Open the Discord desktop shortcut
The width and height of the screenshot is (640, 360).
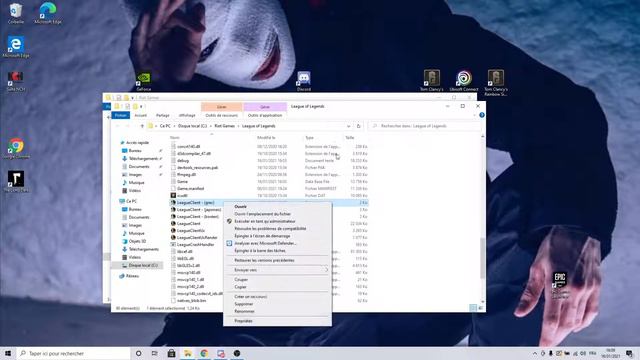[304, 80]
